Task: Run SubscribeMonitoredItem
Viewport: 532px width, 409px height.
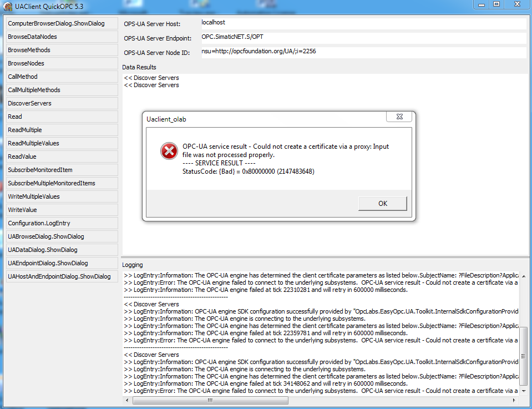Action: [x=62, y=170]
